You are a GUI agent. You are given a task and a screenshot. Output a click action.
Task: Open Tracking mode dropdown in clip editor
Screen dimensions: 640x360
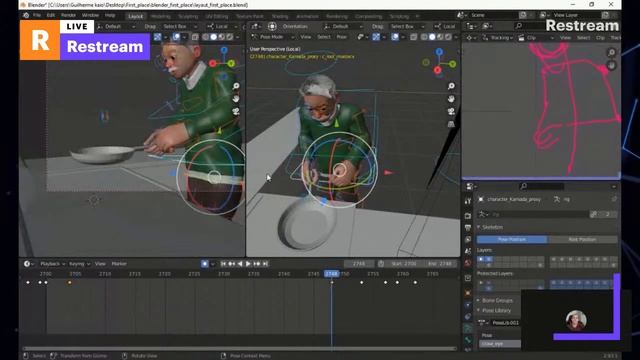[x=499, y=38]
